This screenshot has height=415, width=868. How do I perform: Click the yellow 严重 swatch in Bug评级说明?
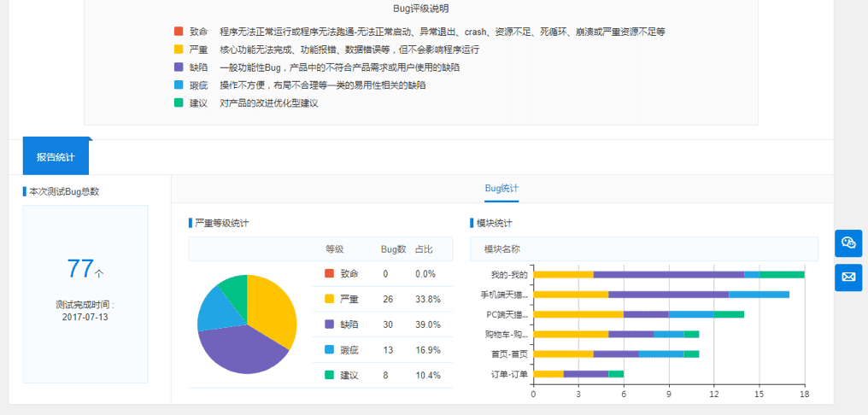179,50
